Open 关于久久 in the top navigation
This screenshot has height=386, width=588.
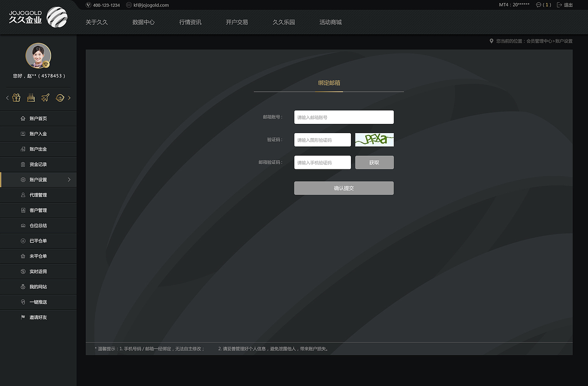(96, 22)
